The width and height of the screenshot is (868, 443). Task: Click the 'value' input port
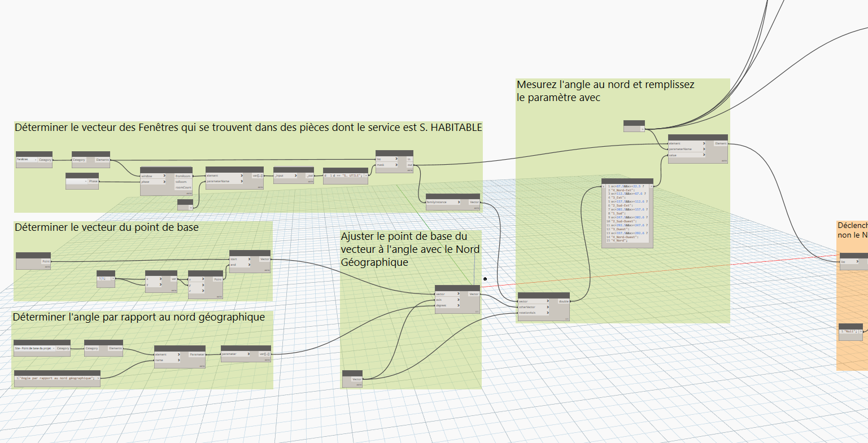(686, 155)
